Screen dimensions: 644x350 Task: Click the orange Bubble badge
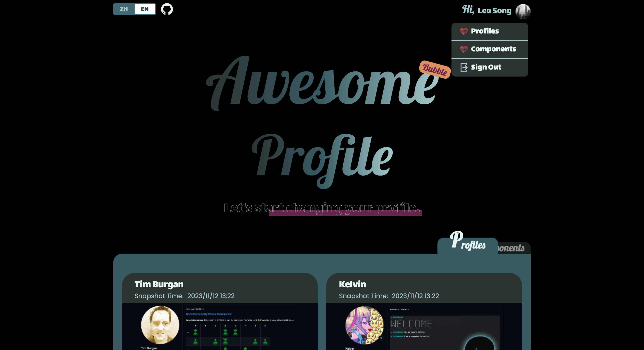click(435, 69)
